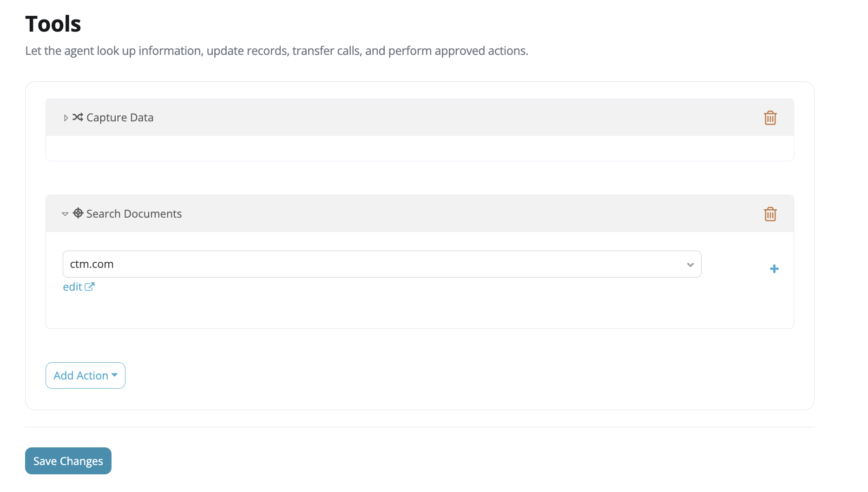Click the Capture Data title text
Screen dimensions: 868x492
120,118
